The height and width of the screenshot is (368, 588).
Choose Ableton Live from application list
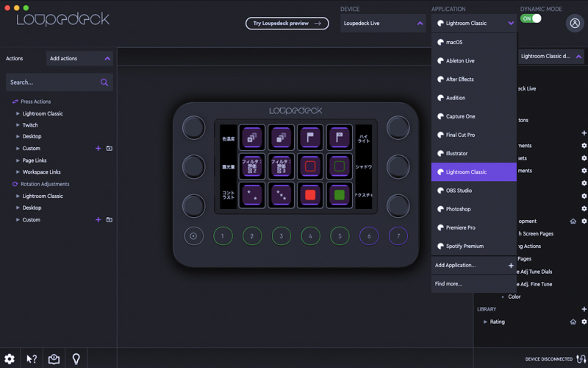[x=474, y=61]
